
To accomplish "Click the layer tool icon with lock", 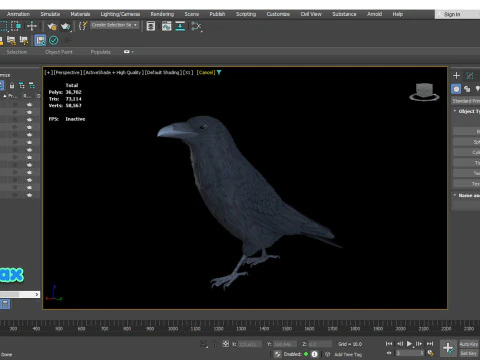I will coord(11,41).
